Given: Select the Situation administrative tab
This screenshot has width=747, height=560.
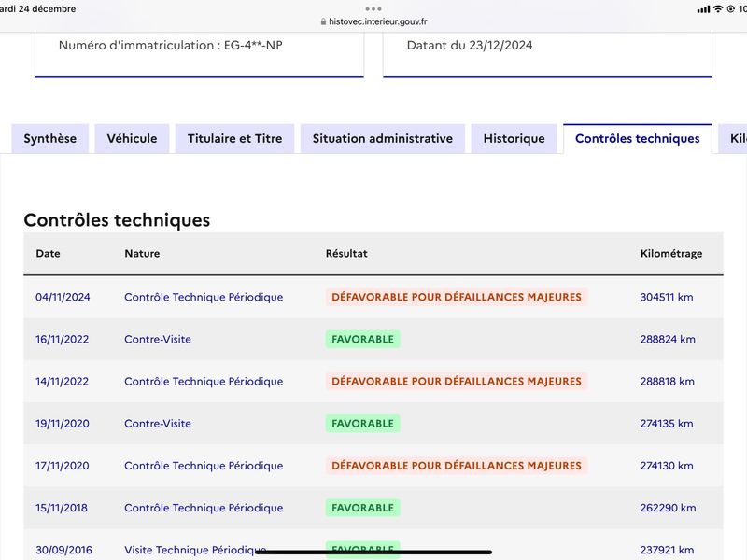Looking at the screenshot, I should click(x=383, y=138).
